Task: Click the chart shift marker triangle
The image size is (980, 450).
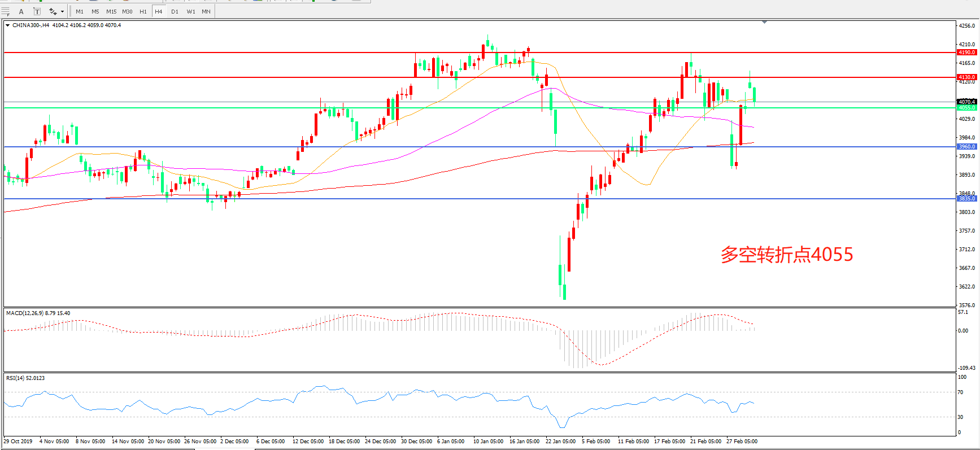Action: click(764, 22)
